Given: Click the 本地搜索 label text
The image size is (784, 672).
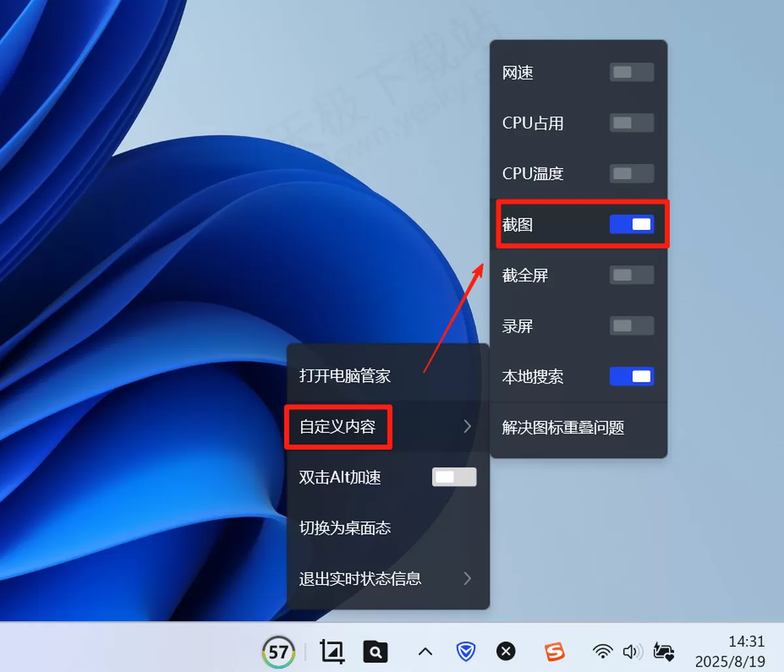Looking at the screenshot, I should pos(532,377).
